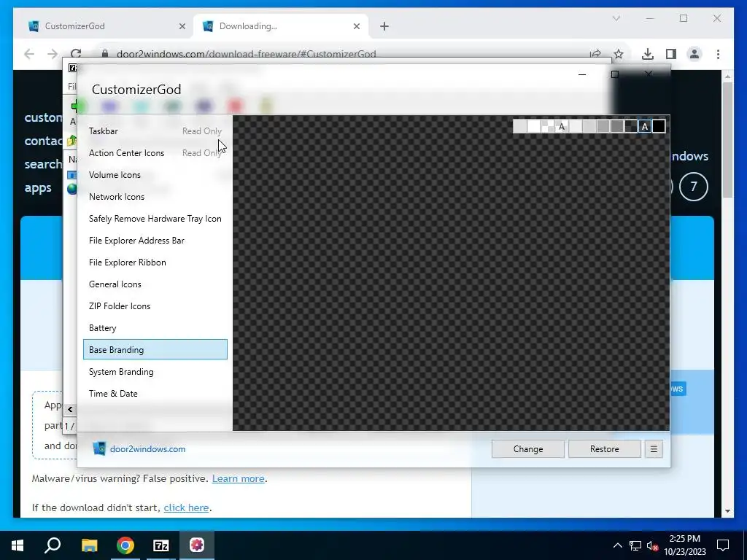Click the webpage vertical scrollbar thumb
747x560 pixels.
point(727,139)
